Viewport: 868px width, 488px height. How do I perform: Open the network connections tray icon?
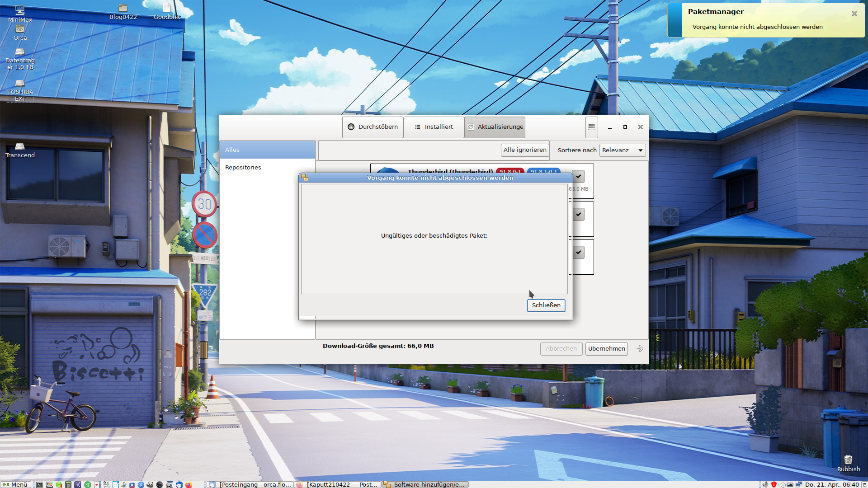click(x=799, y=484)
